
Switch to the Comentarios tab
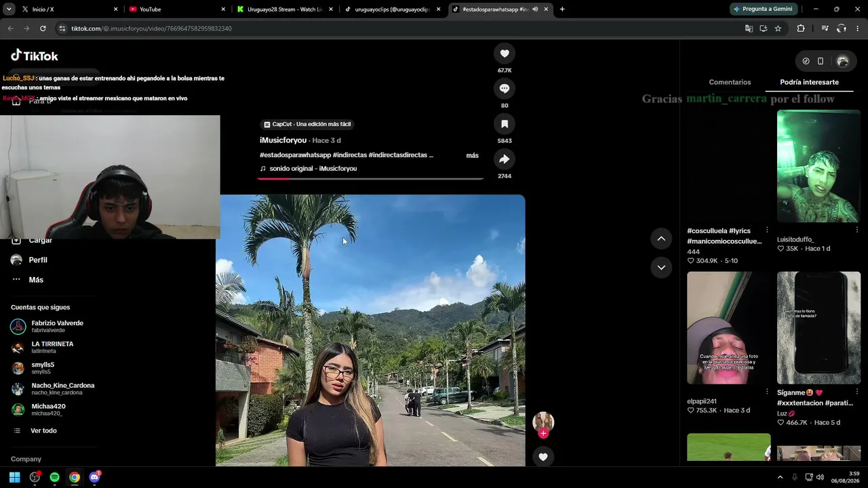click(x=730, y=82)
